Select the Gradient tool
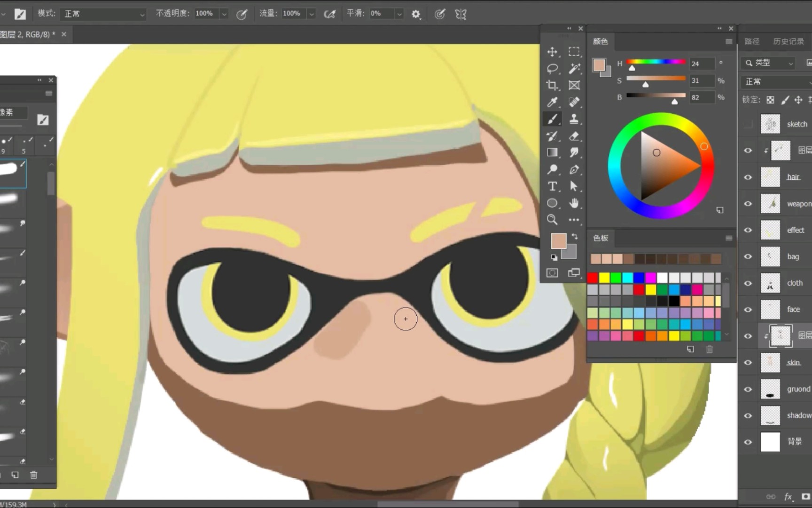The image size is (812, 508). 552,152
